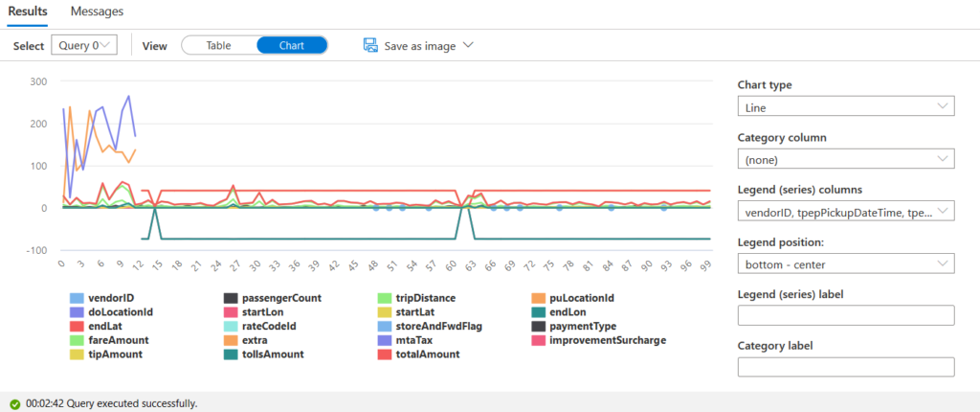Click the improvementSurcharge legend swatch
Viewport: 980px width, 412px height.
pos(539,340)
